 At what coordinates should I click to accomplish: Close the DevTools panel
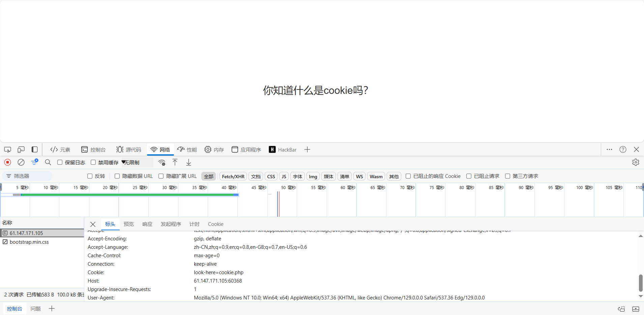point(636,149)
